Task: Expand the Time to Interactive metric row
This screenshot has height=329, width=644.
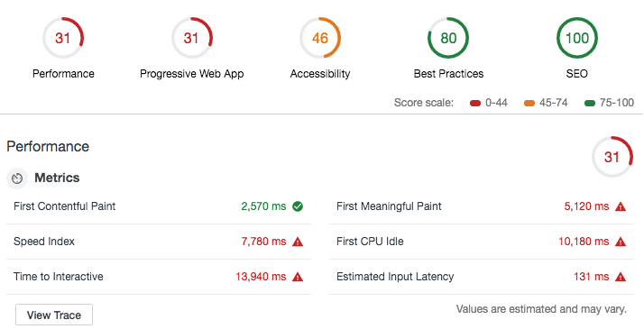Action: [x=159, y=277]
